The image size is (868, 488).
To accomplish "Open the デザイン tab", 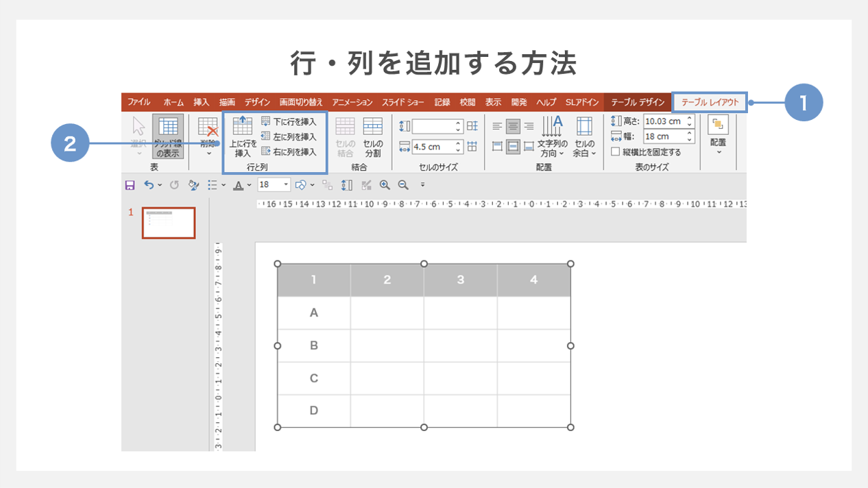I will (257, 102).
